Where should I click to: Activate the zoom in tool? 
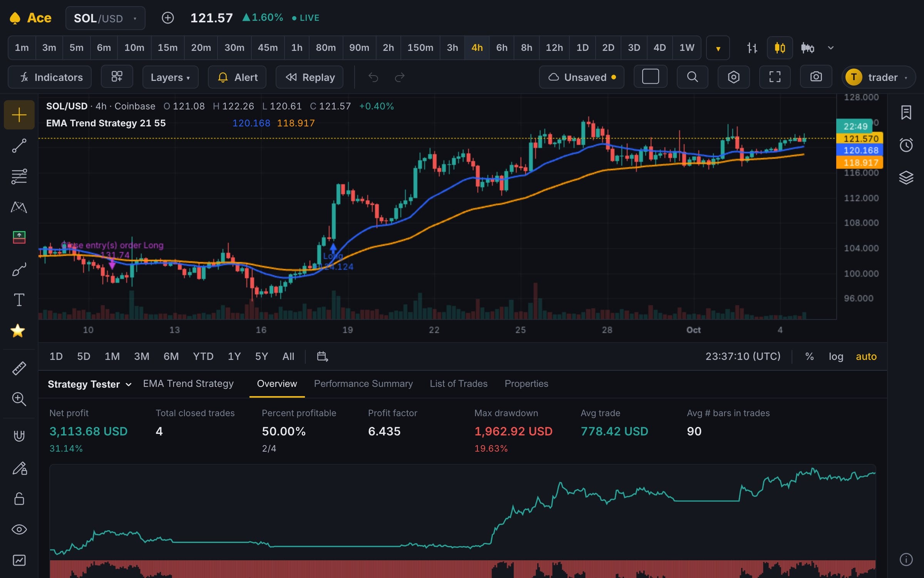(x=19, y=399)
